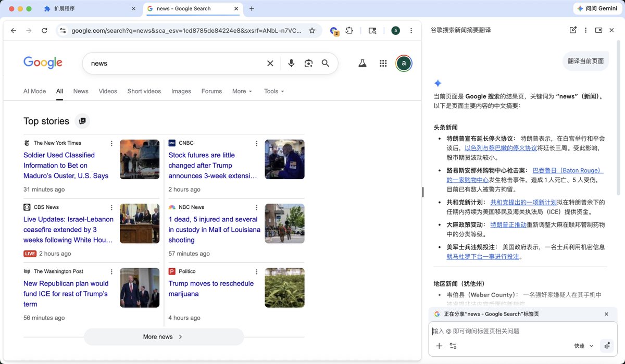Open options for the CNBC story
This screenshot has width=625, height=364.
pyautogui.click(x=256, y=143)
